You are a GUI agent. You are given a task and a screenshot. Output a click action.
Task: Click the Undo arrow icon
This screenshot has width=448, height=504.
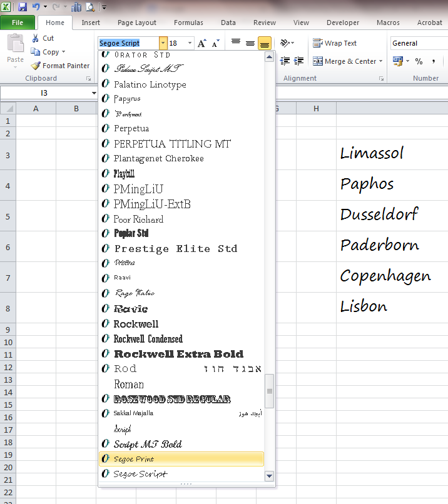[x=36, y=7]
